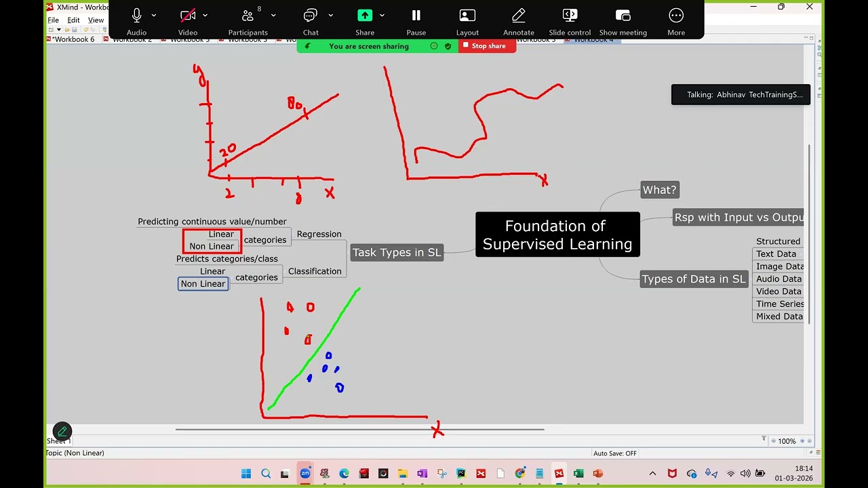Select the Predicts categories/class topic
The height and width of the screenshot is (488, 868).
point(227,259)
